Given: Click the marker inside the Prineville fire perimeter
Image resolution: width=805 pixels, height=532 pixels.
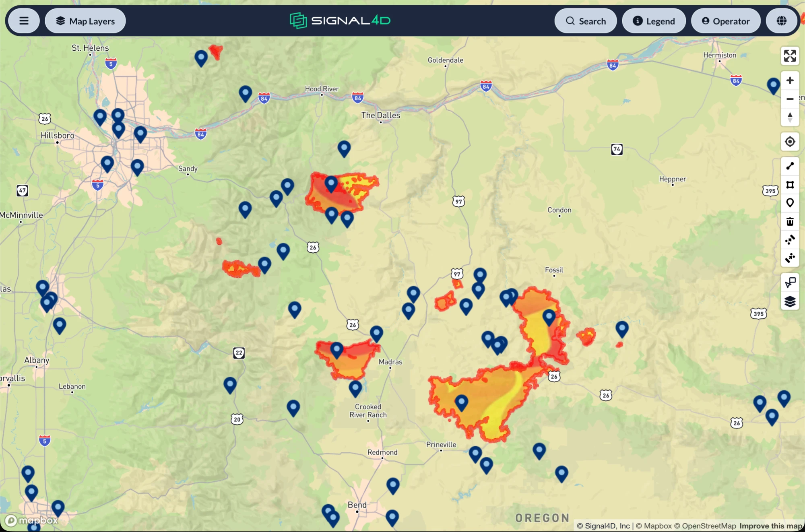Looking at the screenshot, I should 461,402.
